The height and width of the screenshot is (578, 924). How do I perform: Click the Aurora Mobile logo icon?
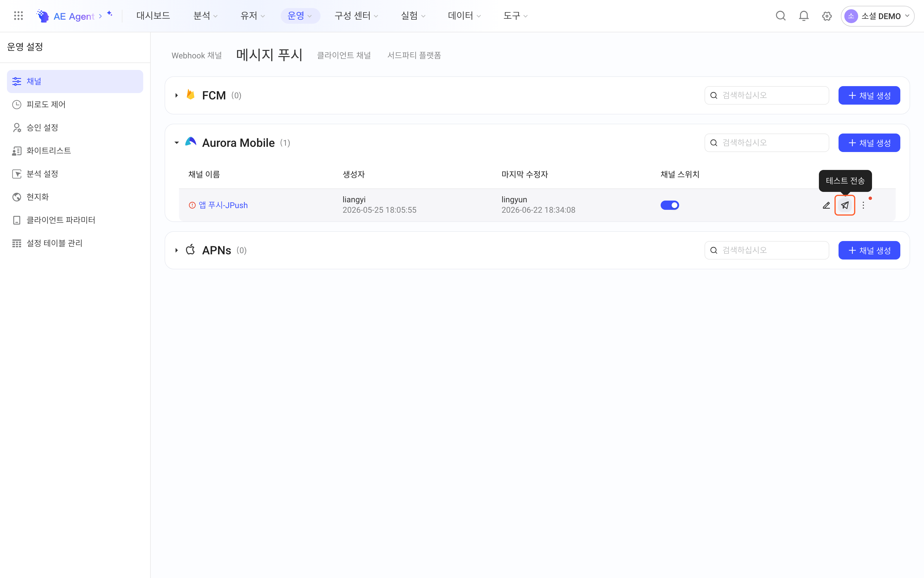click(x=191, y=142)
